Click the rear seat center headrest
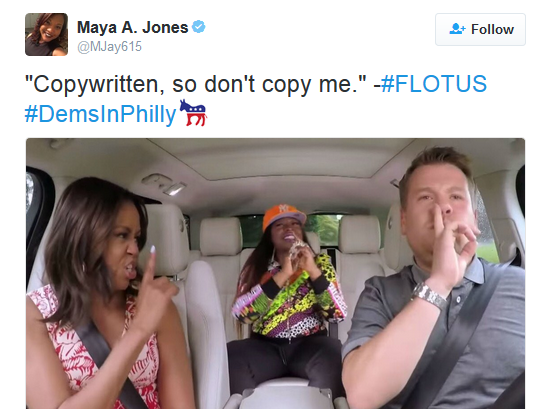This screenshot has height=409, width=547. (x=220, y=236)
